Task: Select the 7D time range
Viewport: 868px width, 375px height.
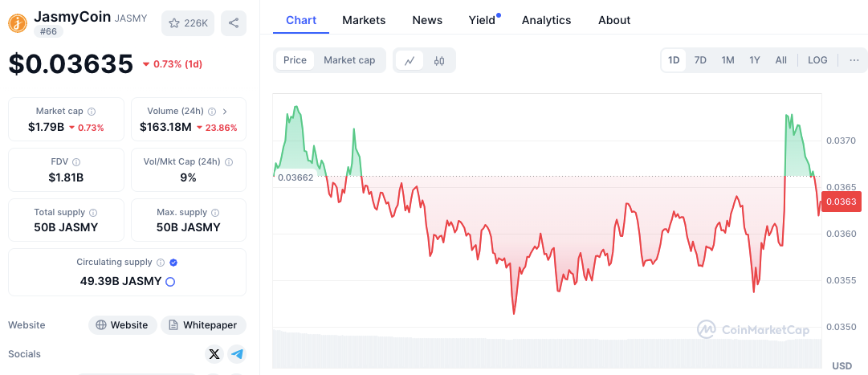Action: coord(700,60)
